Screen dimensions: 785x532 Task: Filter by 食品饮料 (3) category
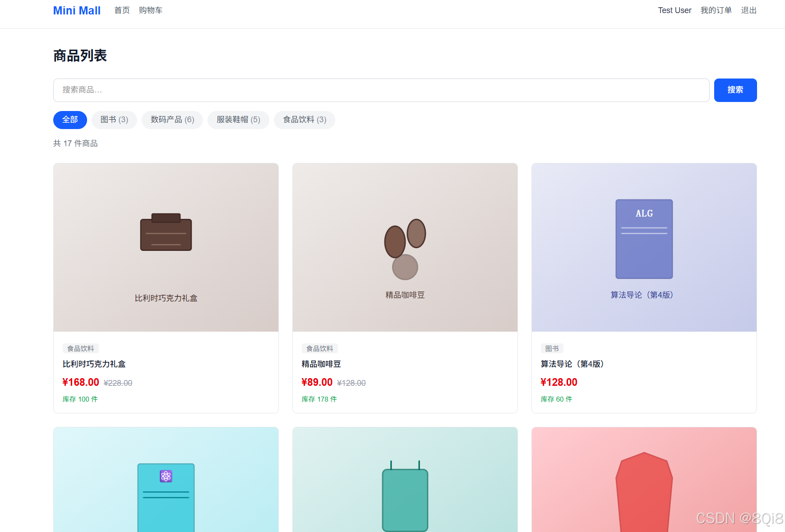pyautogui.click(x=305, y=120)
